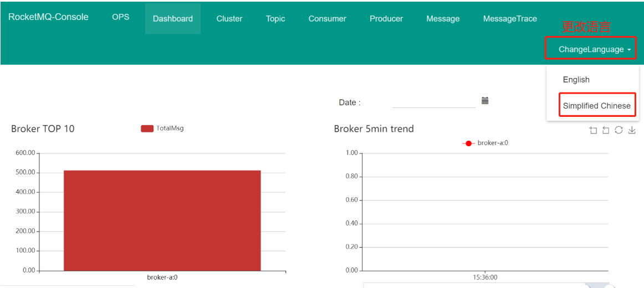Select English language option

(576, 80)
